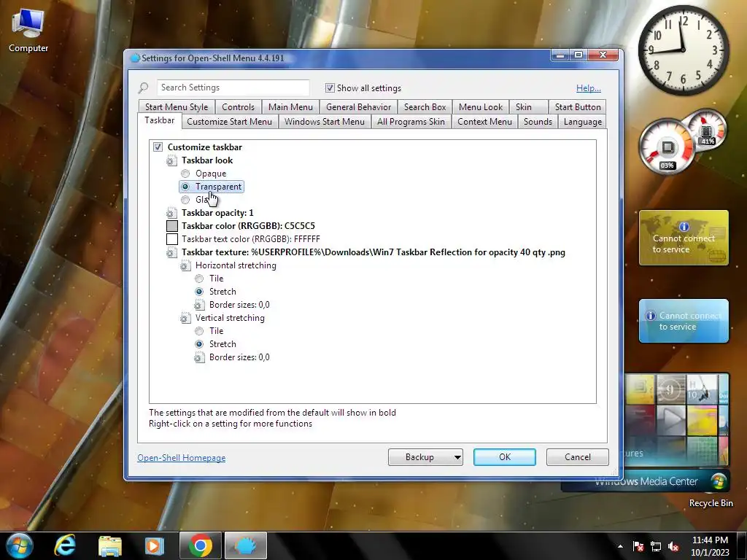
Task: Click the search magnifier icon in settings
Action: coord(144,87)
